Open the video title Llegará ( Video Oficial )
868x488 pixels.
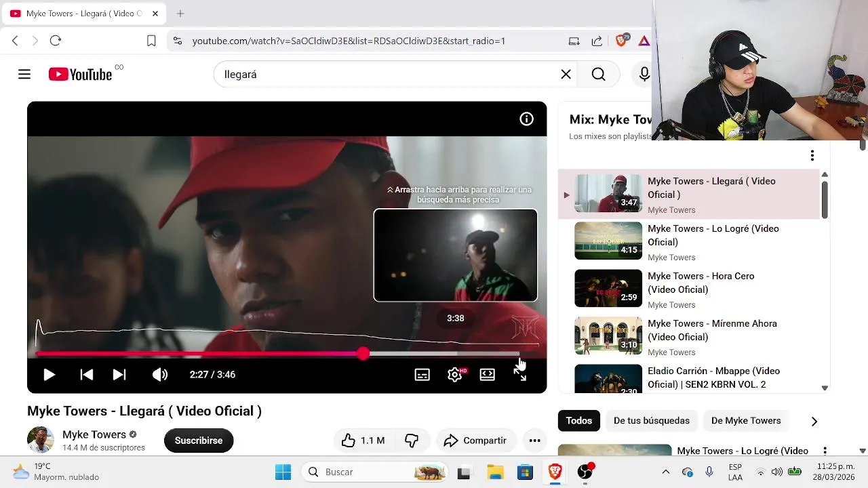pyautogui.click(x=144, y=411)
